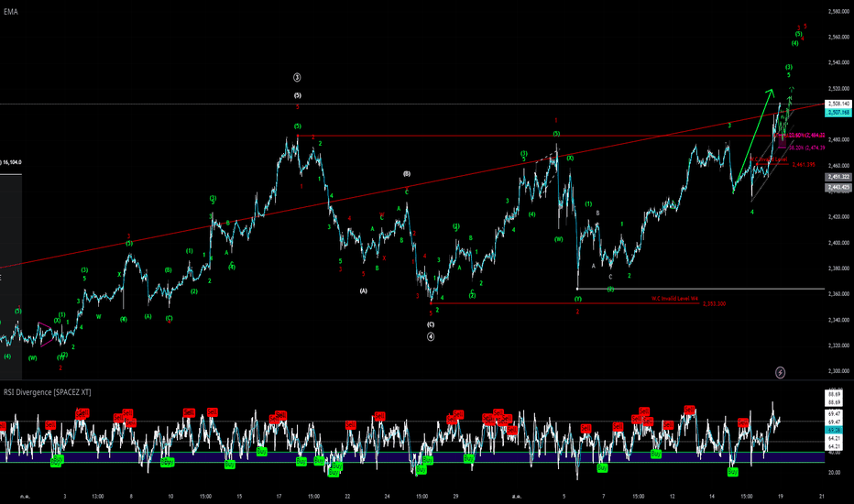Click the white (B) wave label
This screenshot has width=854, height=504.
[407, 174]
